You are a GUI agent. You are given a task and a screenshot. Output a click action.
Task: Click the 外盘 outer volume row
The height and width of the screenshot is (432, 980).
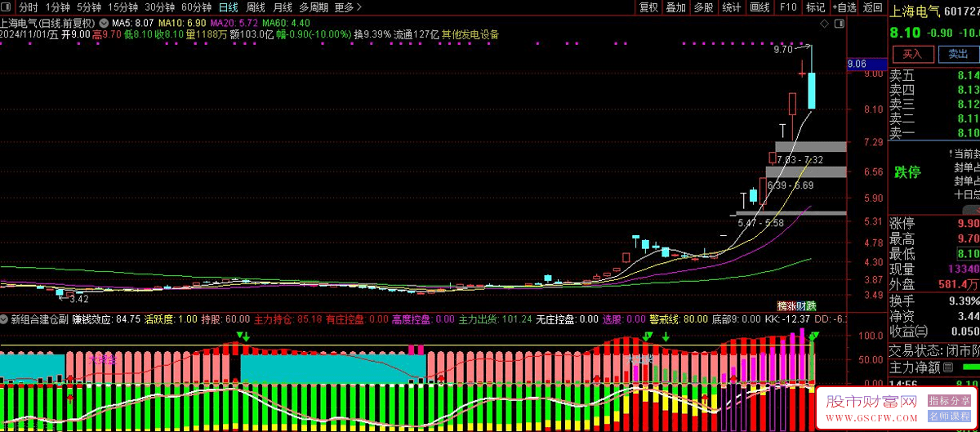[x=934, y=284]
